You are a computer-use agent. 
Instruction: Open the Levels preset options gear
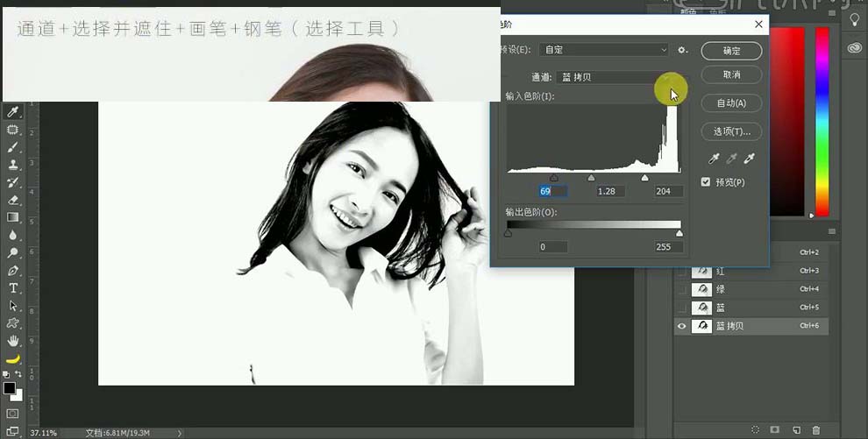682,50
